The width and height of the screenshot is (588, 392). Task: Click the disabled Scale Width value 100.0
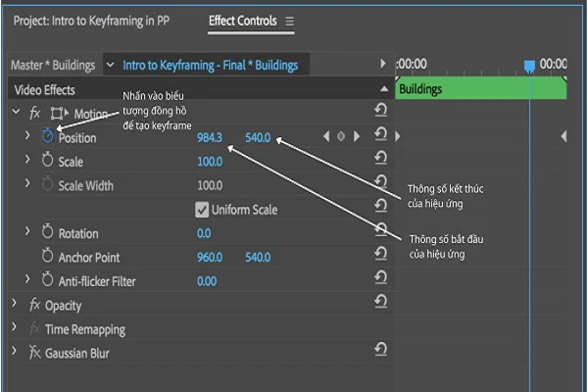(x=210, y=185)
